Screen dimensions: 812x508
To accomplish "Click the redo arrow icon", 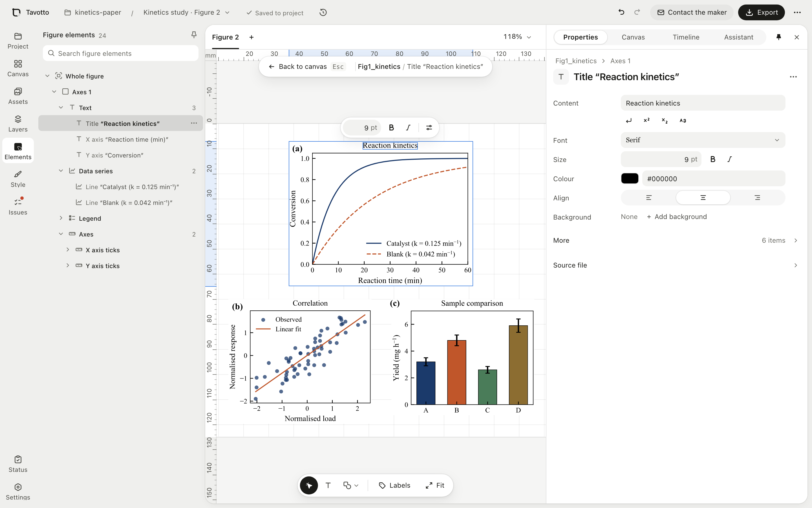I will (x=637, y=12).
